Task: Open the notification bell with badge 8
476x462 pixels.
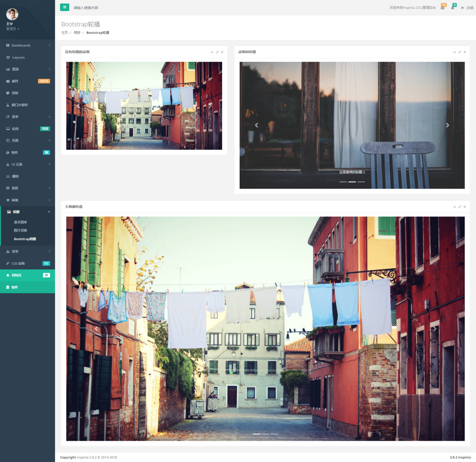Action: point(453,8)
